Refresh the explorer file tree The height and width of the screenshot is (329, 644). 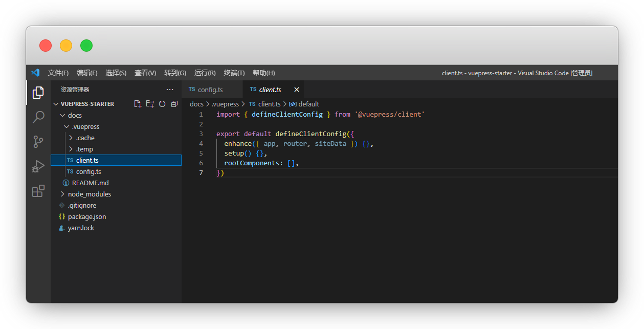click(162, 104)
